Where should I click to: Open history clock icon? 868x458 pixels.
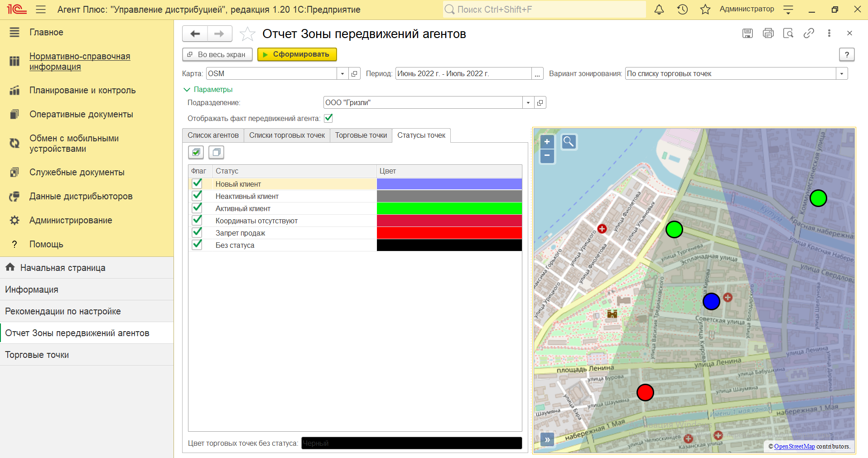pos(682,10)
